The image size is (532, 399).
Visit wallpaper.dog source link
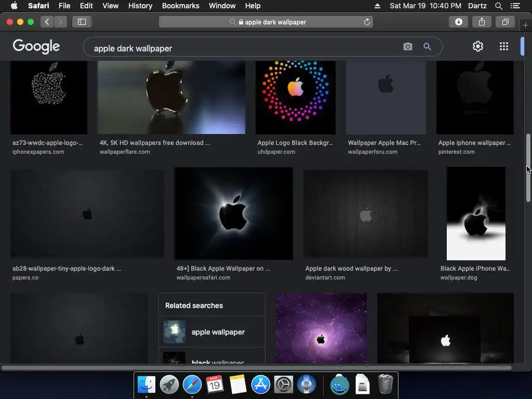[x=459, y=277]
